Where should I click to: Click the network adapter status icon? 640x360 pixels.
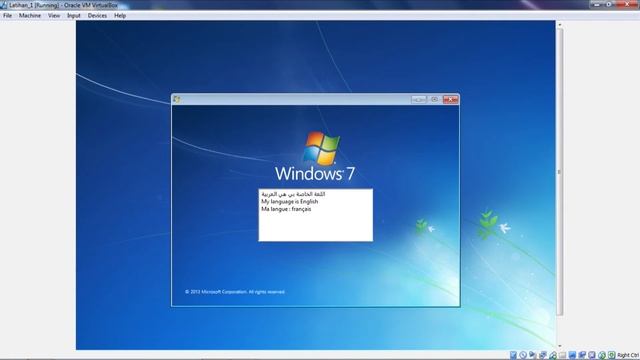tap(543, 355)
